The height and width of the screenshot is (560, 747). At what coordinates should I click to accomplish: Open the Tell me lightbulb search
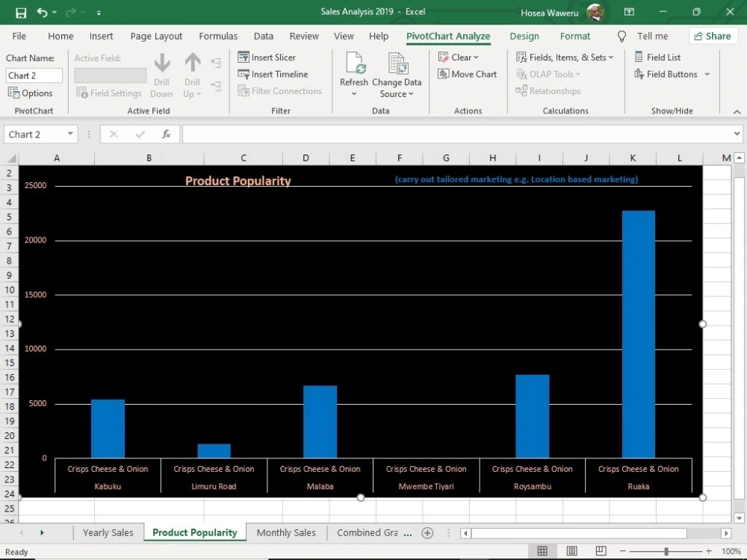(622, 36)
